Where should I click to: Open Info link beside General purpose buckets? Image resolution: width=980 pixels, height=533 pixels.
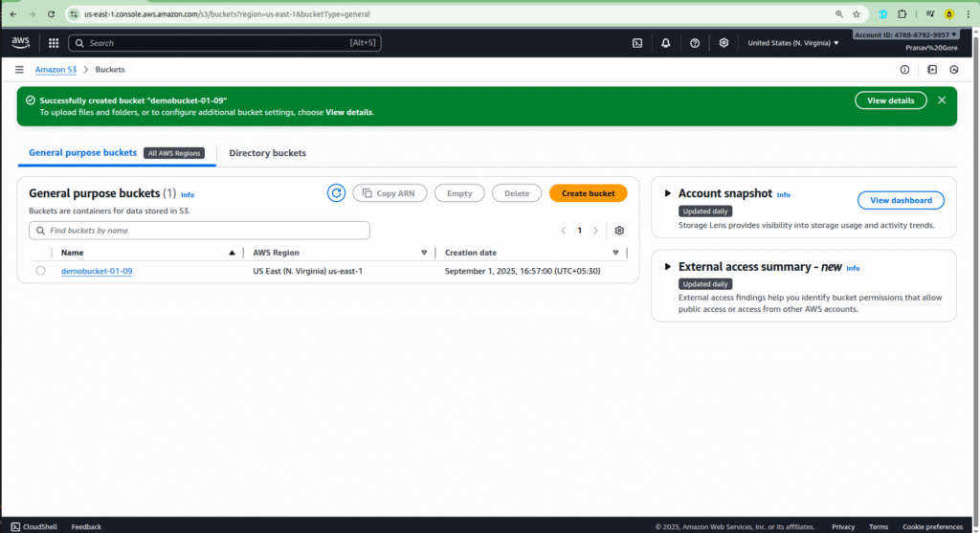(188, 195)
